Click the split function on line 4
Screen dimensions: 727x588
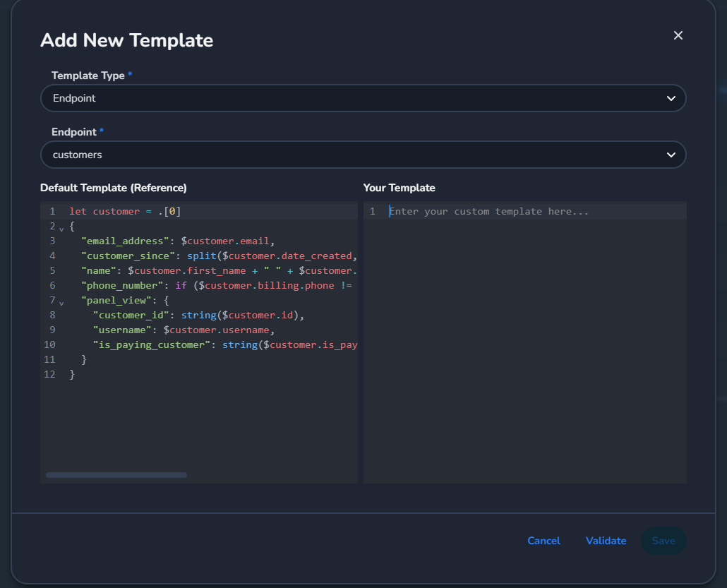click(202, 256)
